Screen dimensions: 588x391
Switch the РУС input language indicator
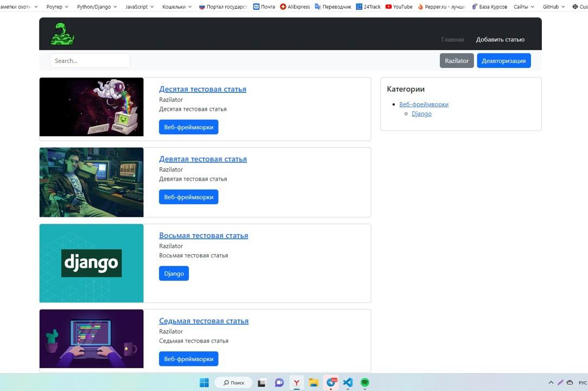pyautogui.click(x=583, y=383)
